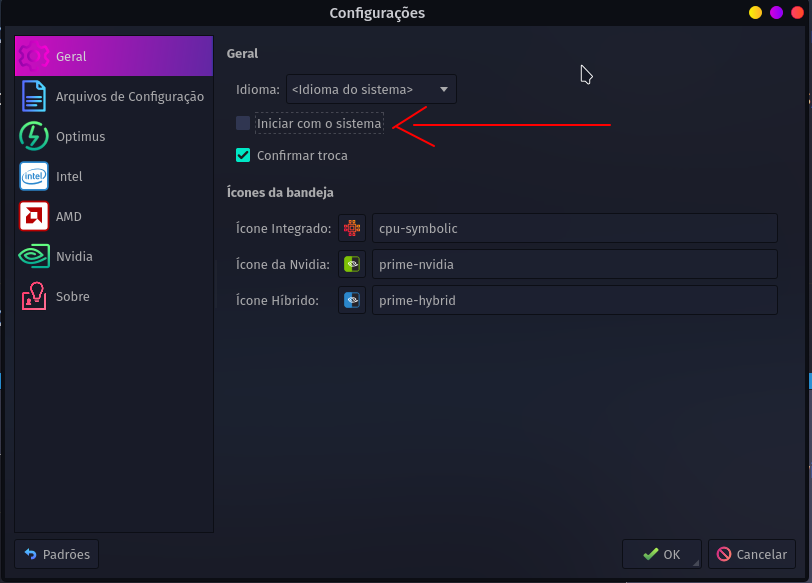Click the Cancelar button
Image resolution: width=812 pixels, height=583 pixels.
coord(752,554)
